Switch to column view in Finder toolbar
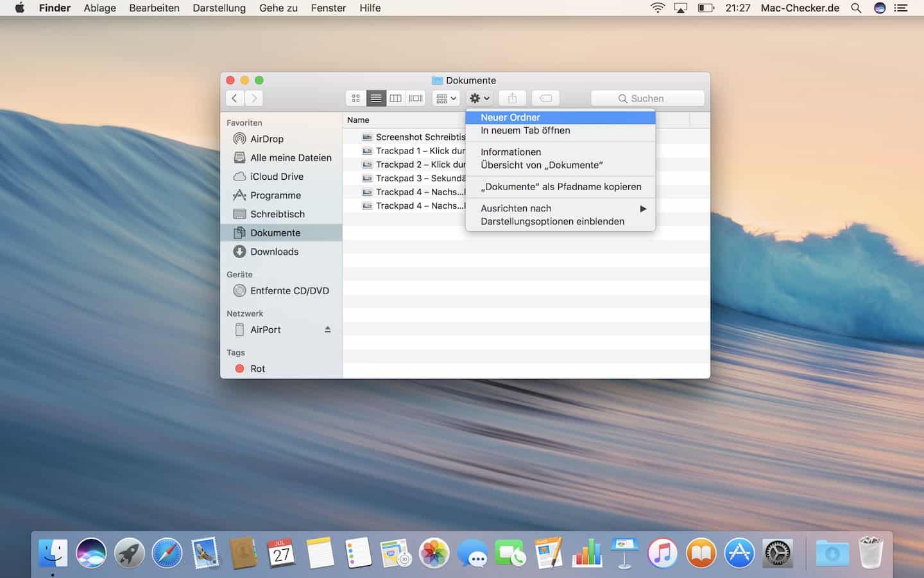 396,98
